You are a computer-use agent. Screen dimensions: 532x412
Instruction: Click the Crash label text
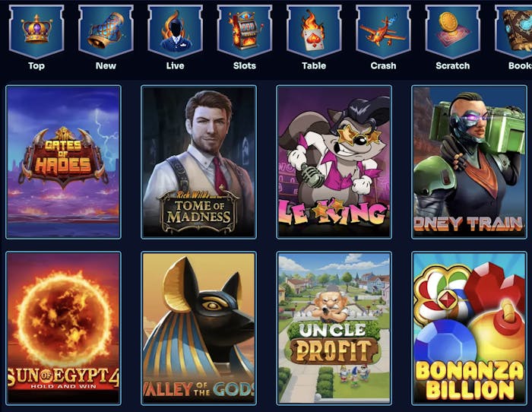point(383,66)
